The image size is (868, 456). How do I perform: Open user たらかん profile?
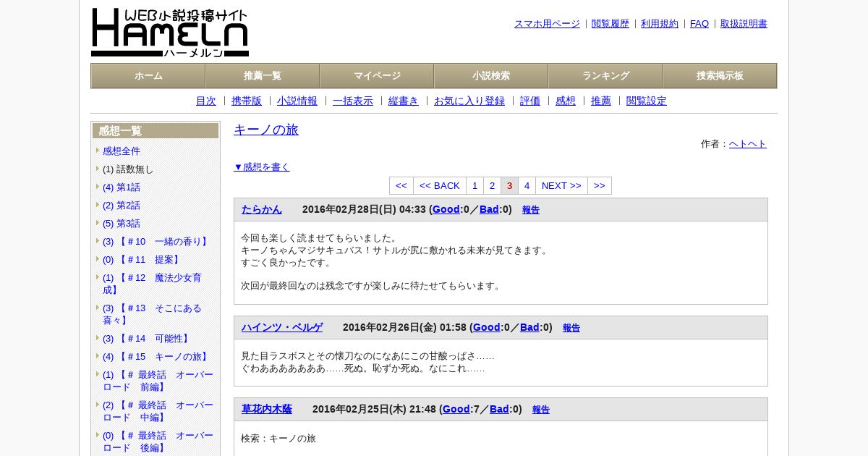pyautogui.click(x=262, y=209)
